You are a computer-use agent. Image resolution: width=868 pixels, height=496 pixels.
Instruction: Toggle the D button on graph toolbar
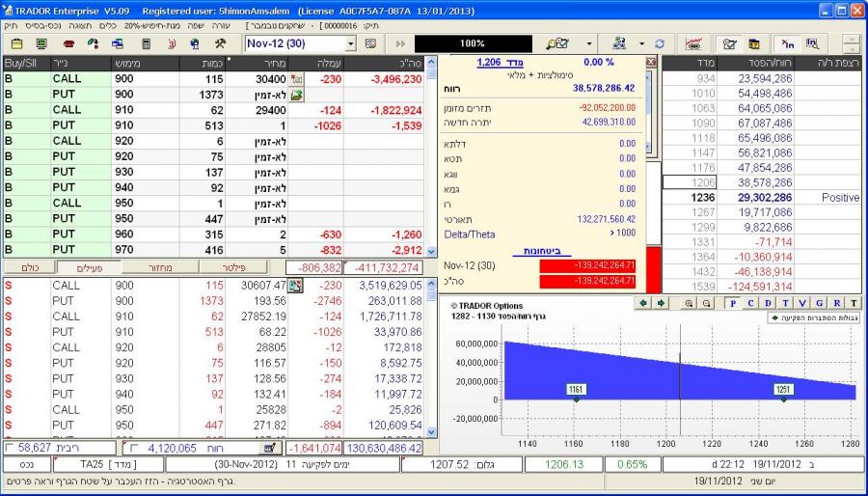(x=766, y=302)
